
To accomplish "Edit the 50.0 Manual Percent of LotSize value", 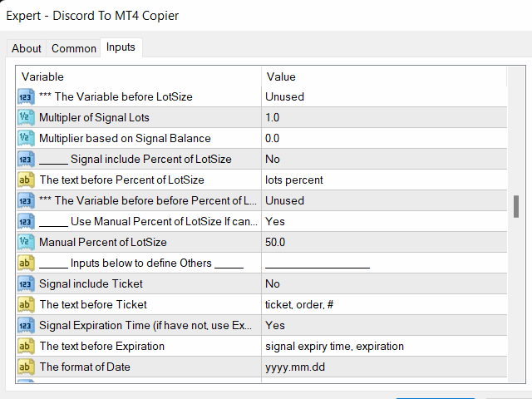I will 384,242.
